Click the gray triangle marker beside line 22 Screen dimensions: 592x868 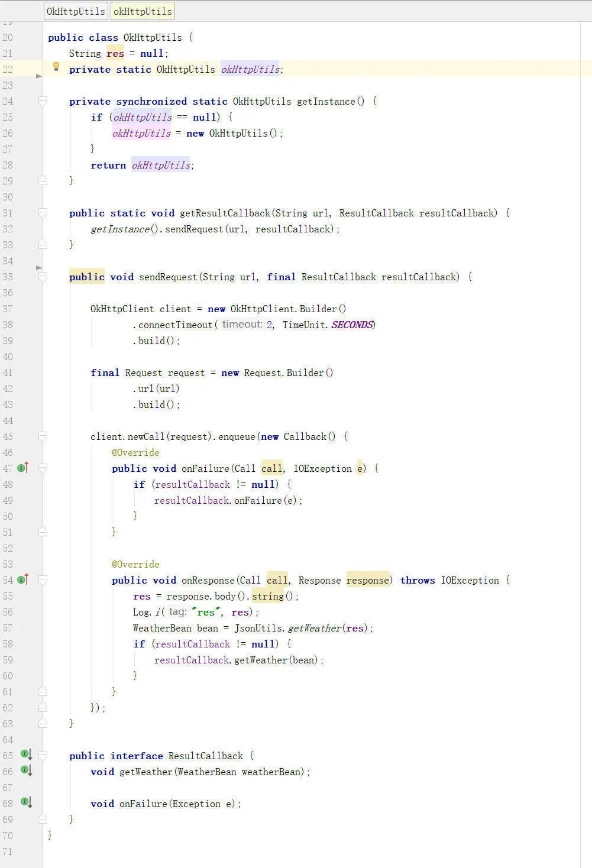pos(39,76)
